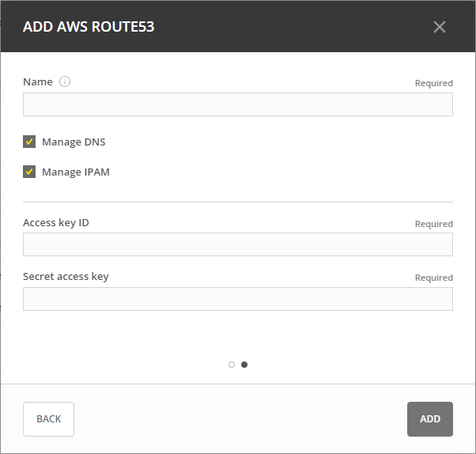The width and height of the screenshot is (476, 454).
Task: Click Required text above Secret access key
Action: pos(433,278)
